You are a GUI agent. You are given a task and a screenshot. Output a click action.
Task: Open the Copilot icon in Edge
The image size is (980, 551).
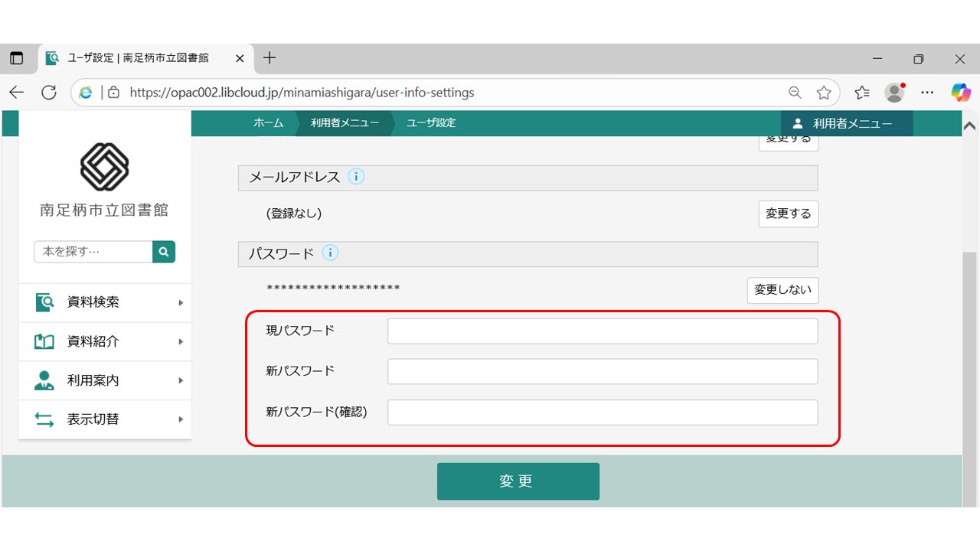[x=960, y=93]
